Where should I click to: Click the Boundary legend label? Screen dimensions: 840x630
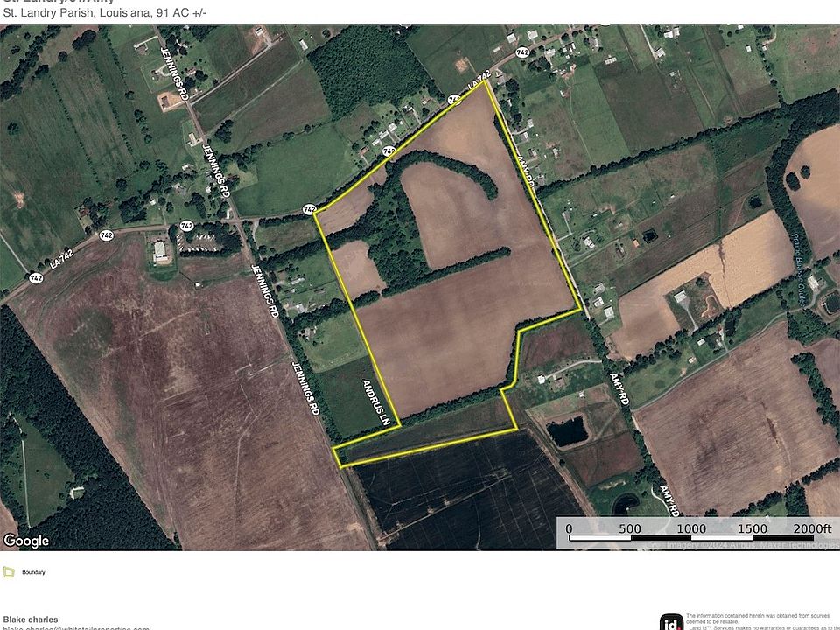[34, 572]
